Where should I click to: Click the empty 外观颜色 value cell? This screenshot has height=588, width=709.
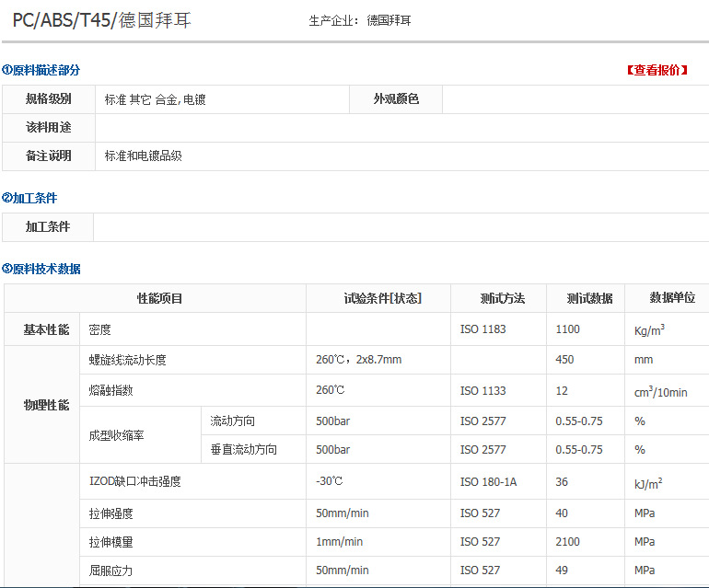575,99
